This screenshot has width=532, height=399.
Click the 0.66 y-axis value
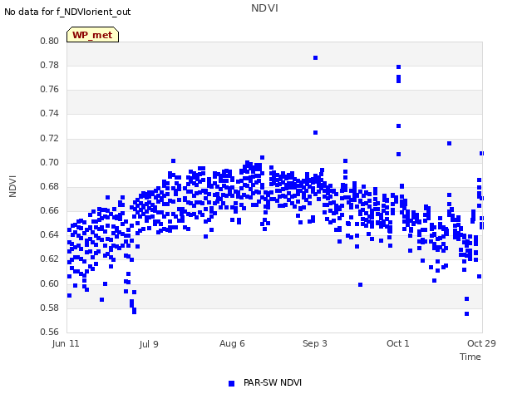pos(50,210)
